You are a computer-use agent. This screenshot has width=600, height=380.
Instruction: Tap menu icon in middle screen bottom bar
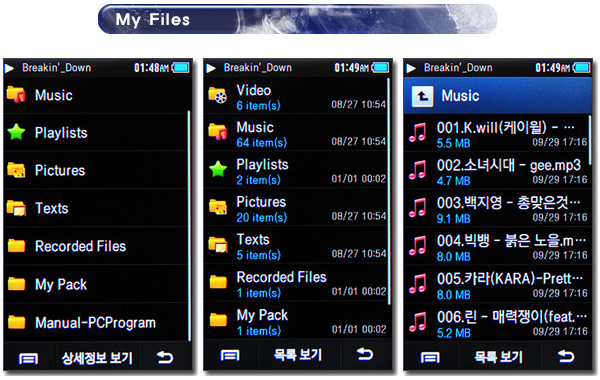point(230,356)
